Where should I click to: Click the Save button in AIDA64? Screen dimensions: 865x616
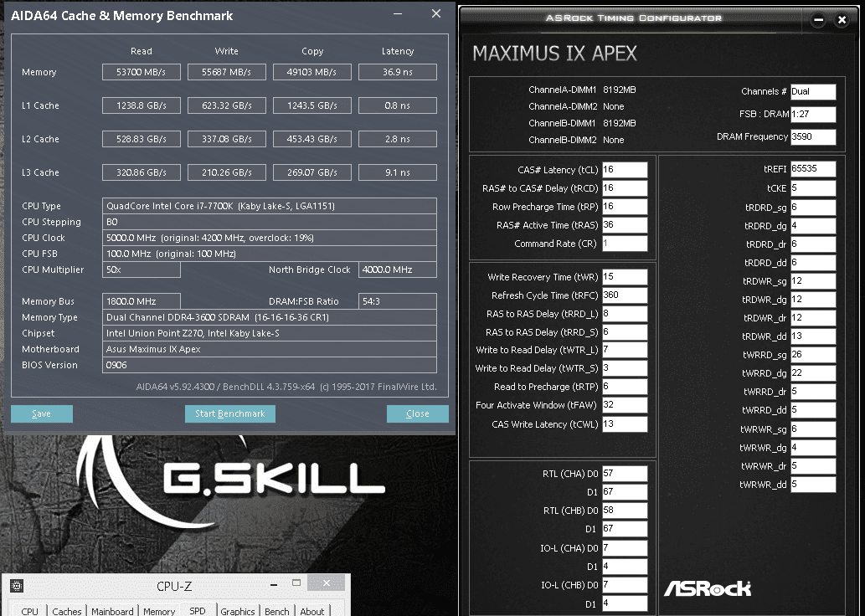[x=41, y=413]
